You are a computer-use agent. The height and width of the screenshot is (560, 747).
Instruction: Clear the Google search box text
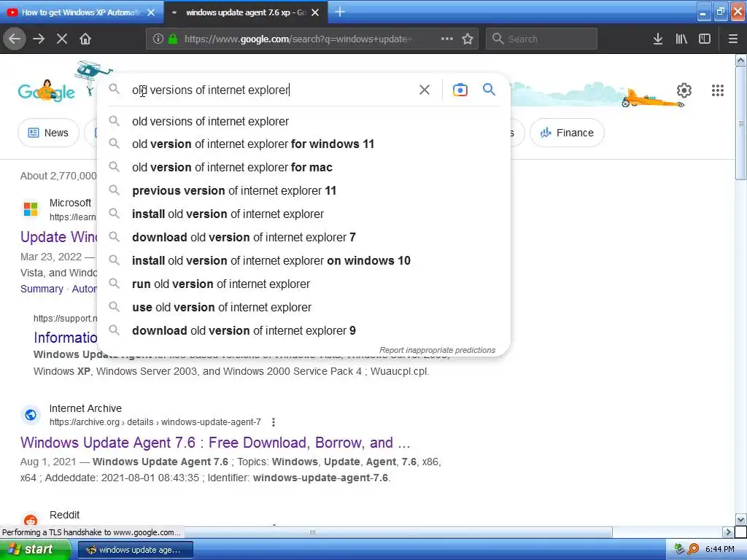pos(425,90)
